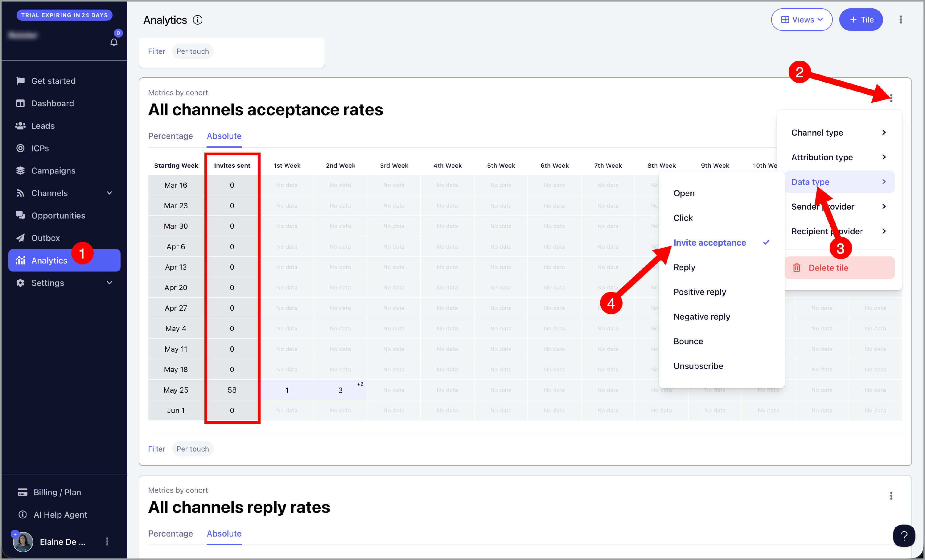Expand the Channel type submenu
The width and height of the screenshot is (925, 560).
tap(839, 133)
